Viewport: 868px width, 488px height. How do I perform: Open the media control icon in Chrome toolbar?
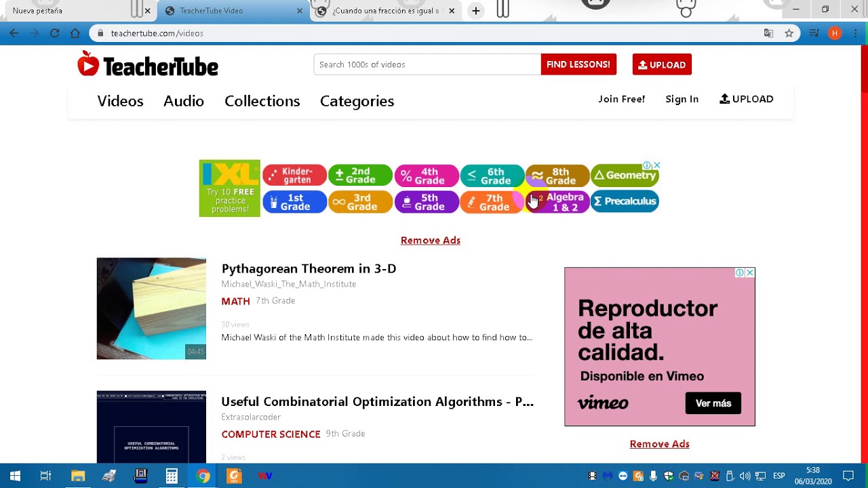click(814, 33)
